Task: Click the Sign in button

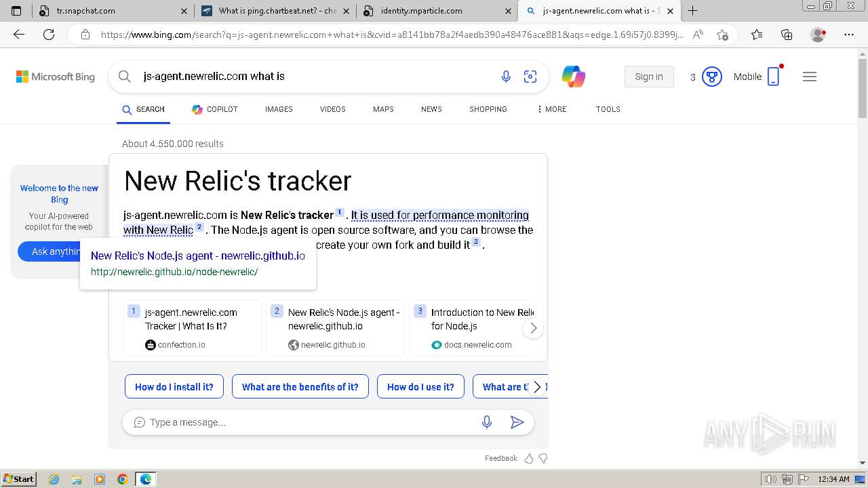Action: [649, 77]
